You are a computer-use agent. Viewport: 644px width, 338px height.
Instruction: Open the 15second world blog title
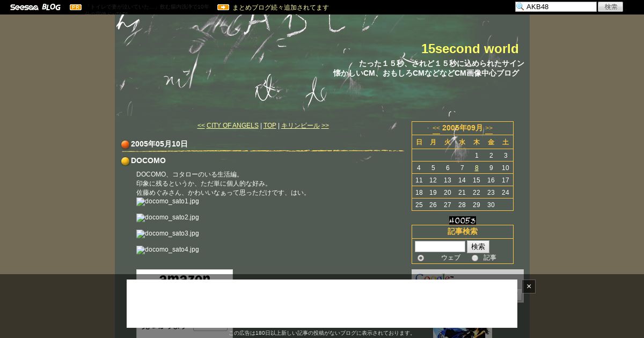[470, 49]
